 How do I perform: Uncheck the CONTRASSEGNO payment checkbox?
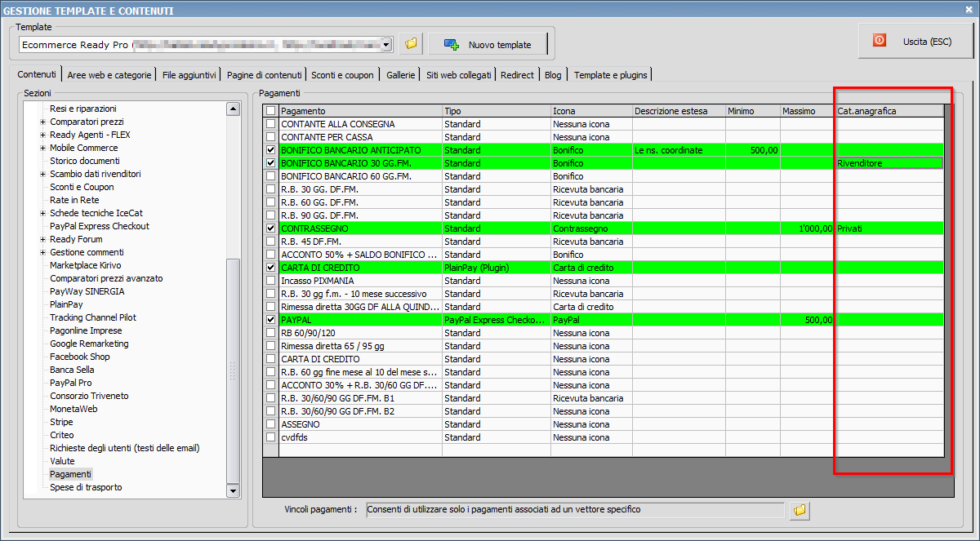(271, 228)
